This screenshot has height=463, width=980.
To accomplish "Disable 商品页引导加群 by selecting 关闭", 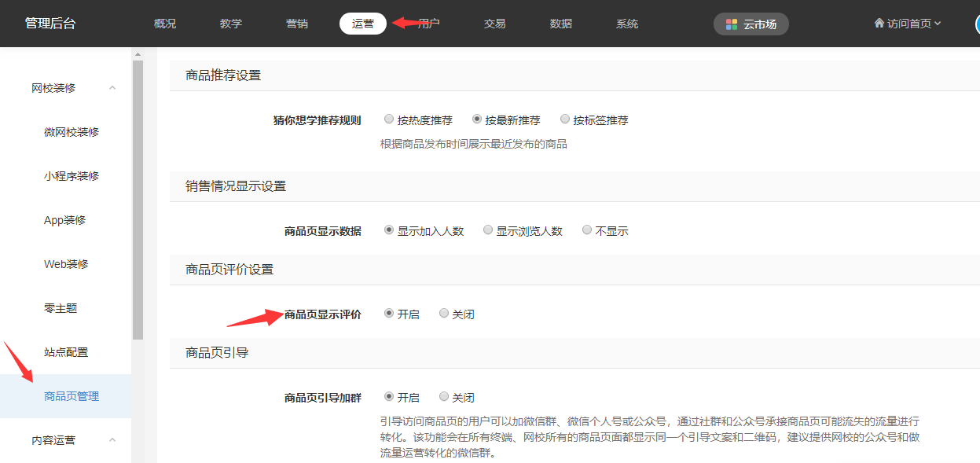I will pos(444,397).
